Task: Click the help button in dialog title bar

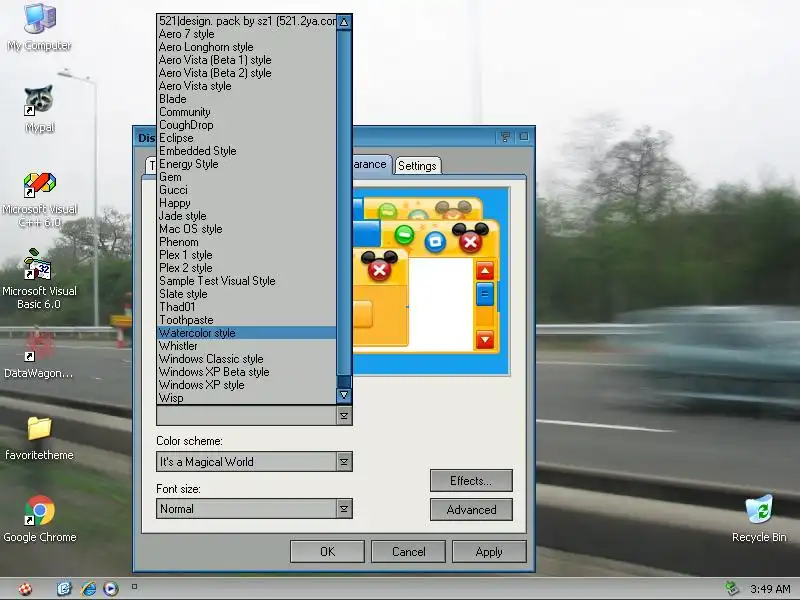Action: [505, 137]
